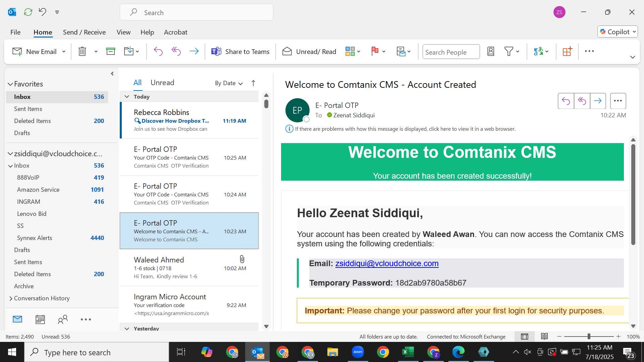This screenshot has width=644, height=362.
Task: Open ribbon more commands ellipsis
Action: (x=589, y=51)
